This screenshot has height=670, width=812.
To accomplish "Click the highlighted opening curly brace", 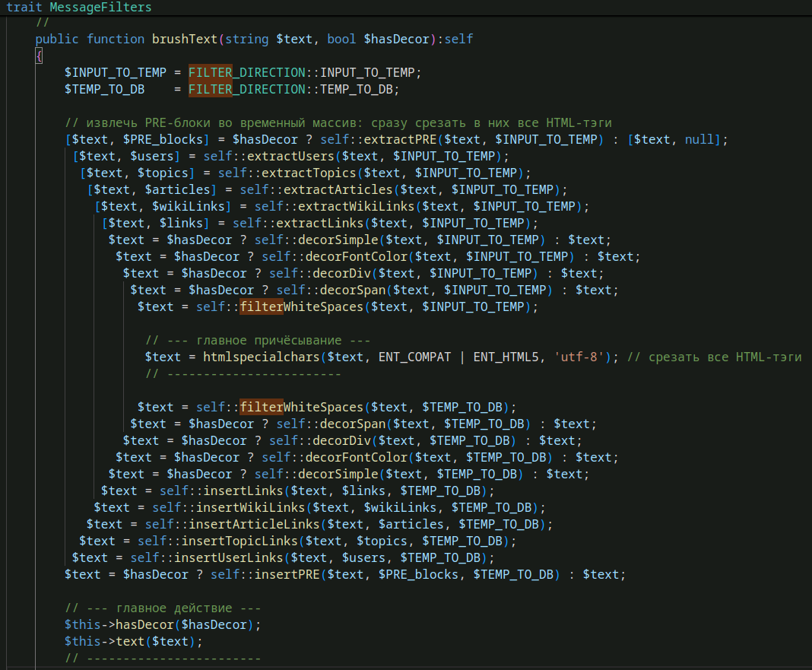I will [39, 56].
